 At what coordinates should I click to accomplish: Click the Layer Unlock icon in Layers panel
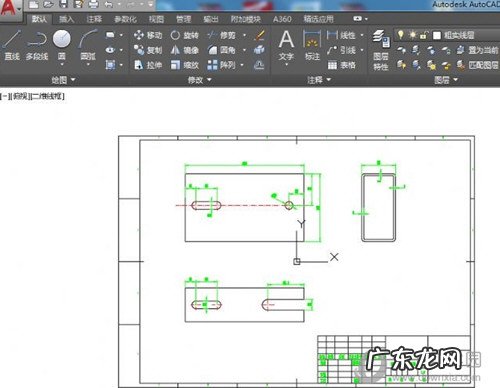point(446,65)
